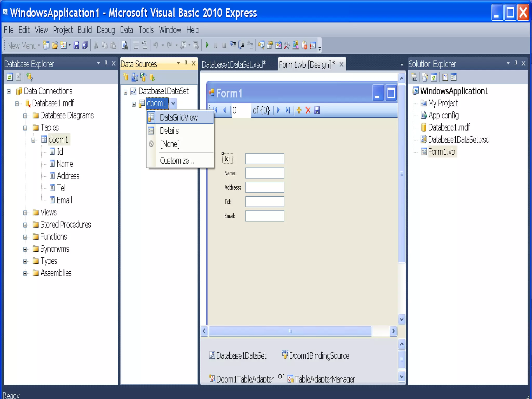Expand the Stored Procedures folder

point(25,225)
